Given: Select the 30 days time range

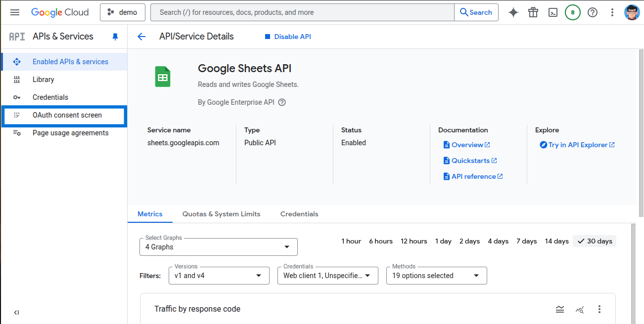Looking at the screenshot, I should pos(595,241).
